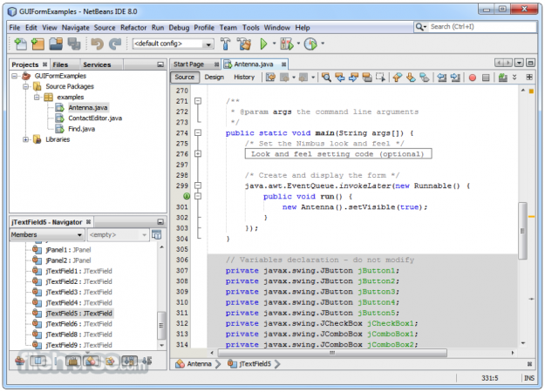Screen dimensions: 545x392
Task: Click the green annotation glyph on line 300
Action: click(187, 196)
